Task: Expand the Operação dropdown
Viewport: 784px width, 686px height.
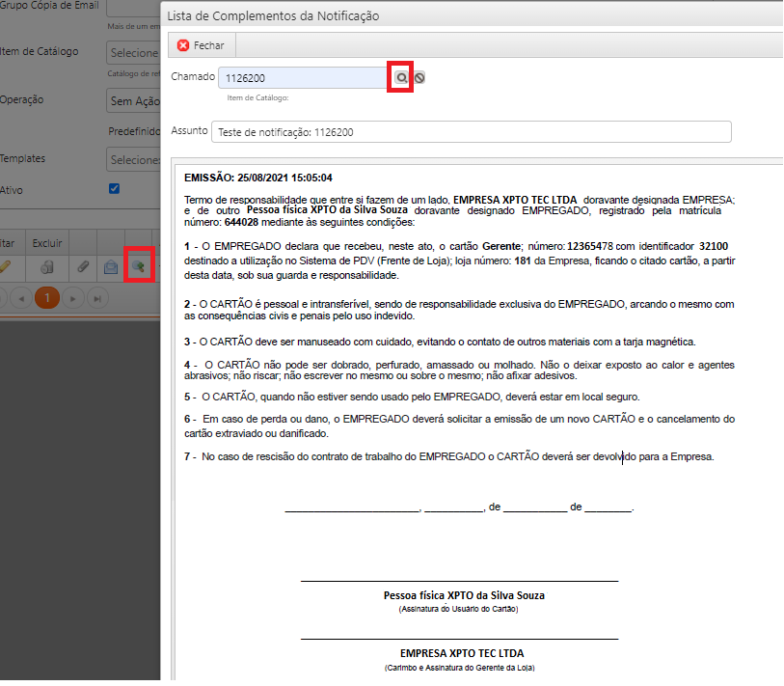Action: [133, 100]
